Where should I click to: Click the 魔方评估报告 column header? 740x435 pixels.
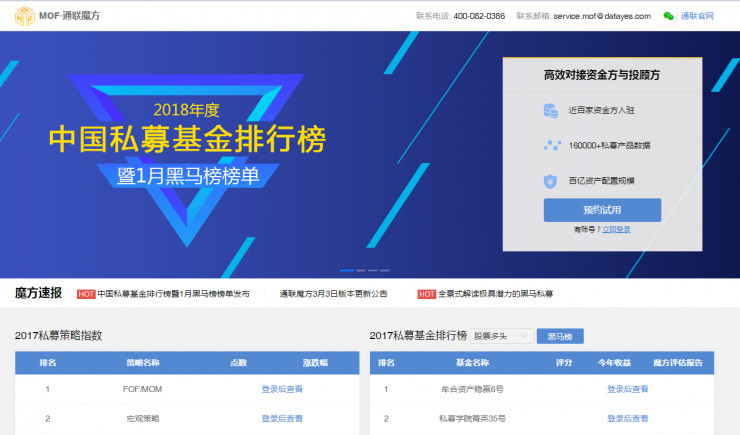click(678, 363)
